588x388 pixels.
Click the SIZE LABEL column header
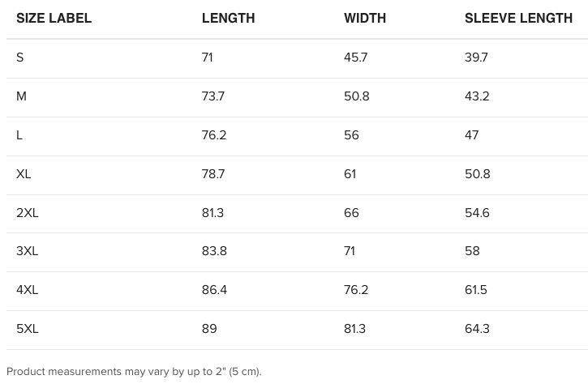coord(54,18)
